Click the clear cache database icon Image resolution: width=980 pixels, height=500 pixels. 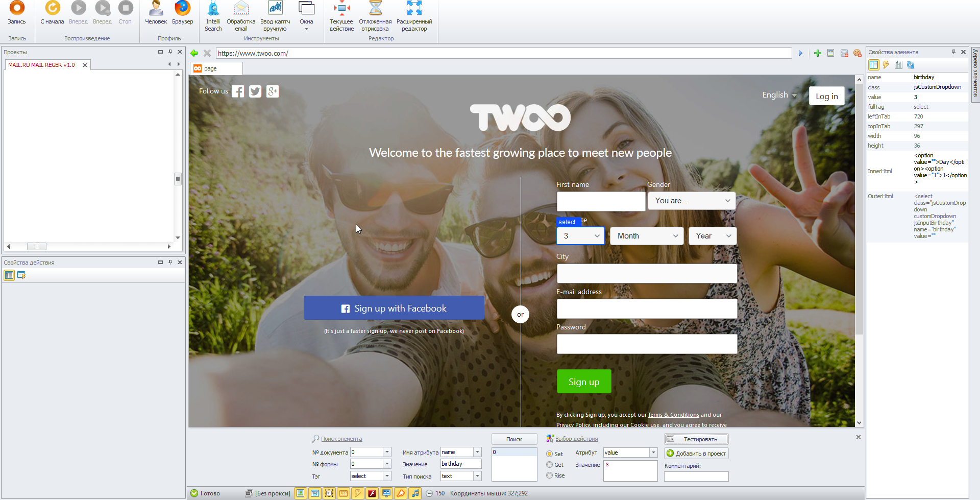point(844,53)
